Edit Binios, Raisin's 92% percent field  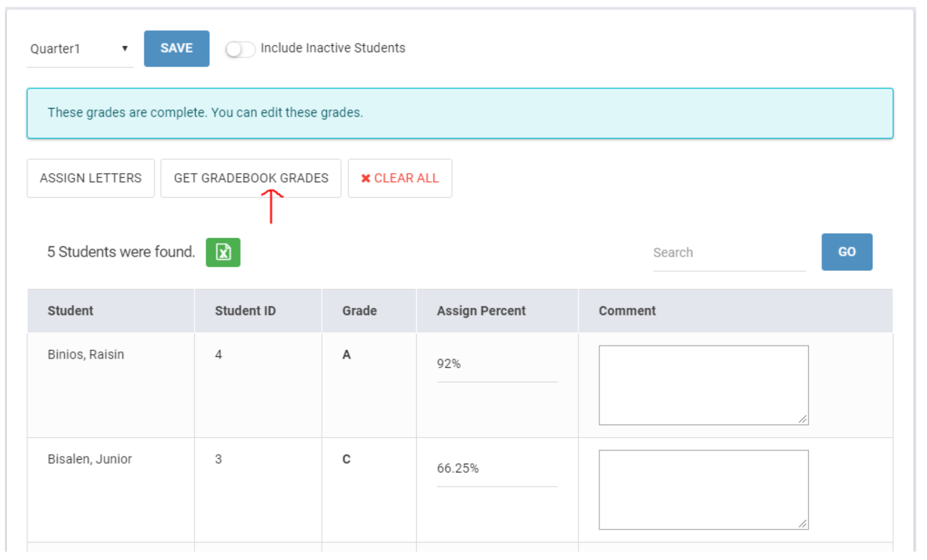[497, 364]
